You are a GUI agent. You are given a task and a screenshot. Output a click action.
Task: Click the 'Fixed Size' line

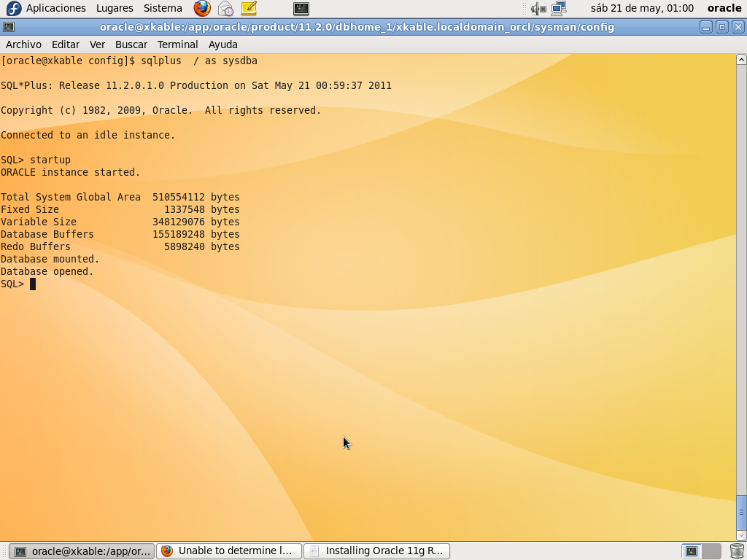coord(120,209)
